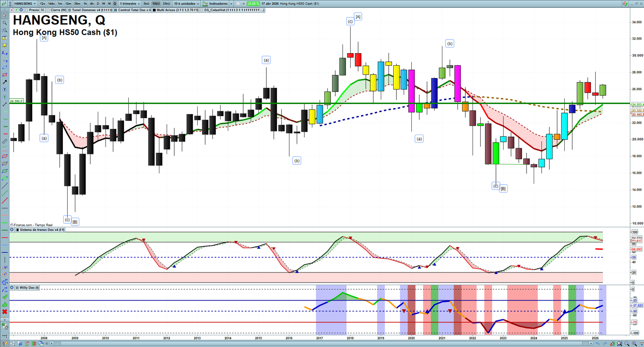Click the 24.300,0 horizontal line price label
644x347 pixels.
[17, 101]
